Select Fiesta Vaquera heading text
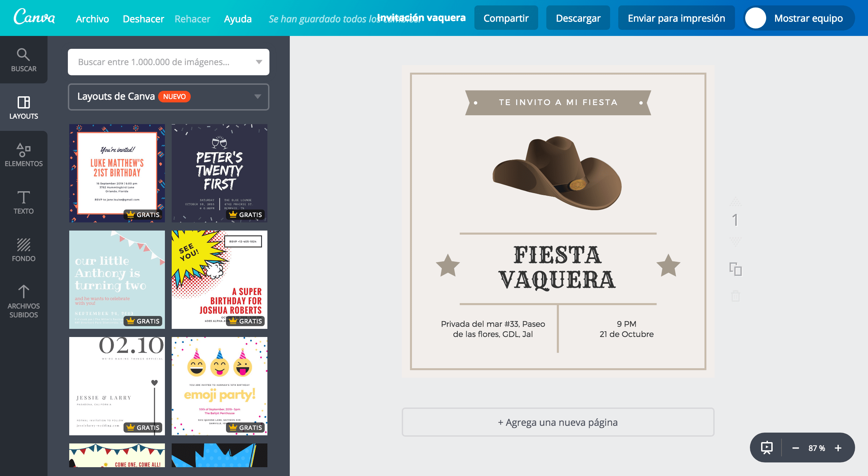The image size is (868, 476). pyautogui.click(x=557, y=268)
